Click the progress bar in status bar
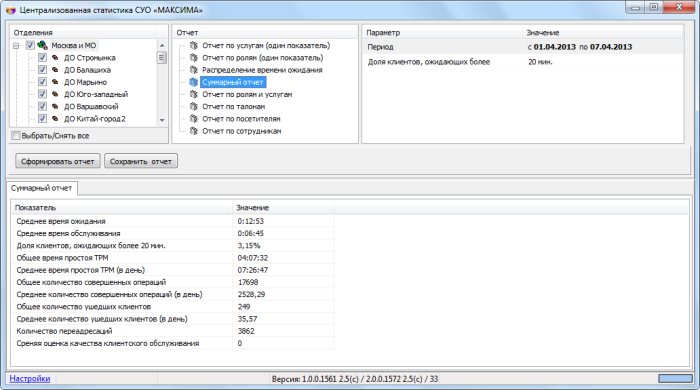700x390 pixels. [675, 378]
